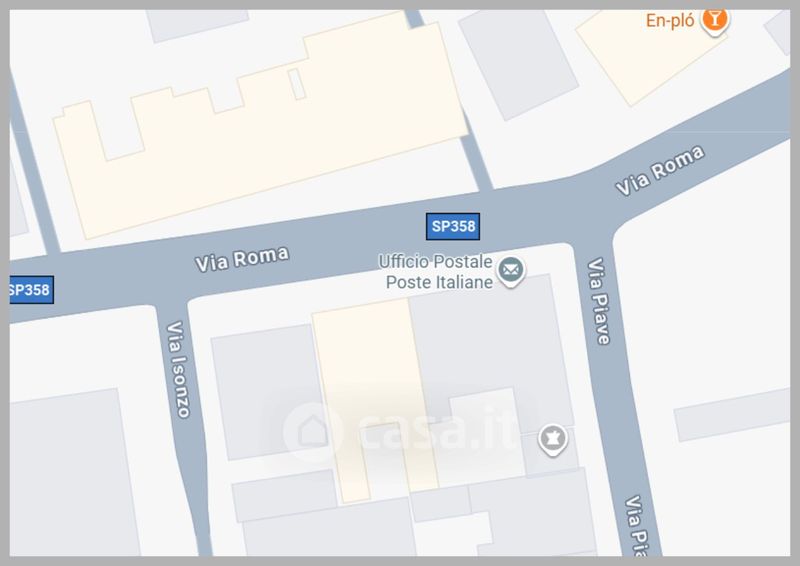
Task: Click the angled Via Roma label at right
Action: 660,170
